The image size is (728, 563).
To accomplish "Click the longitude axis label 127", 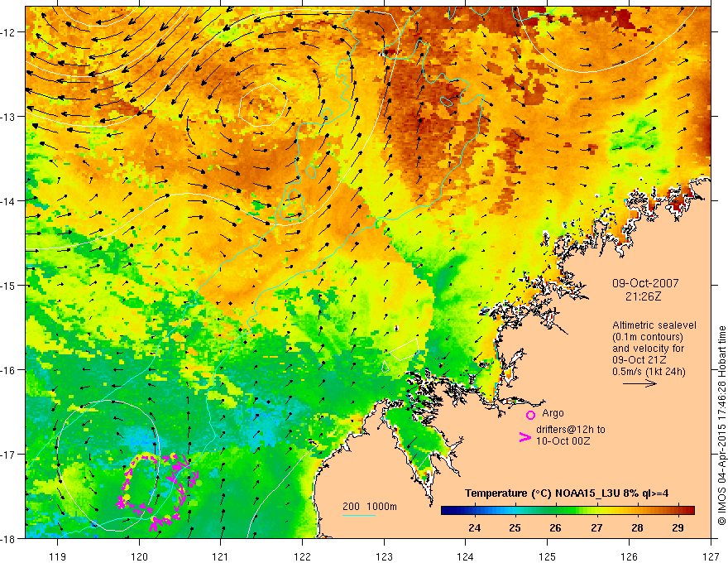I will click(711, 556).
